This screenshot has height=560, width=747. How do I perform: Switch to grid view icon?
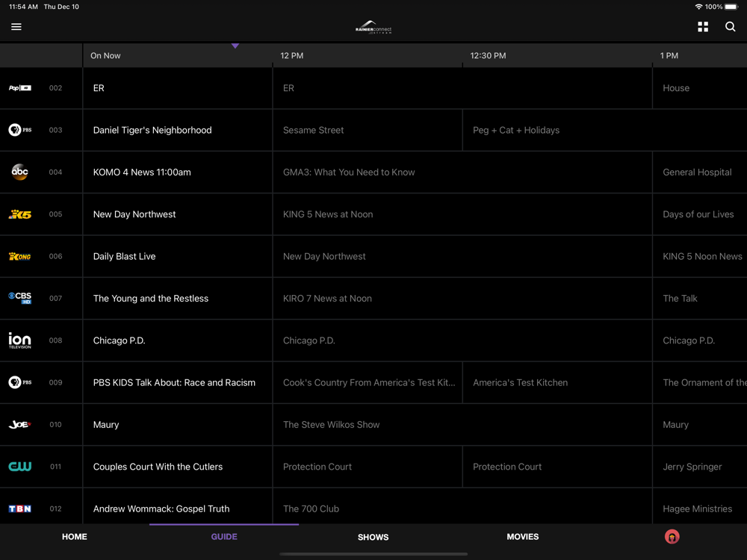[703, 27]
